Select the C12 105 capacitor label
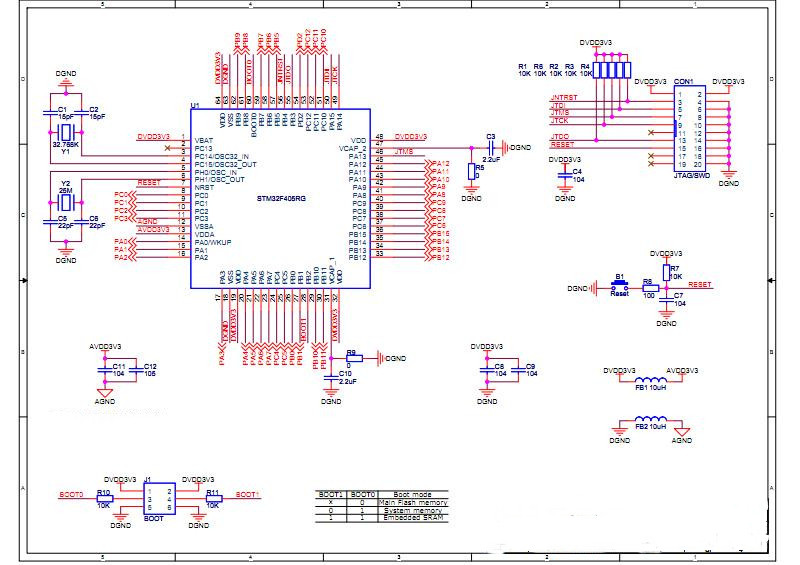Image resolution: width=800 pixels, height=565 pixels. click(150, 370)
